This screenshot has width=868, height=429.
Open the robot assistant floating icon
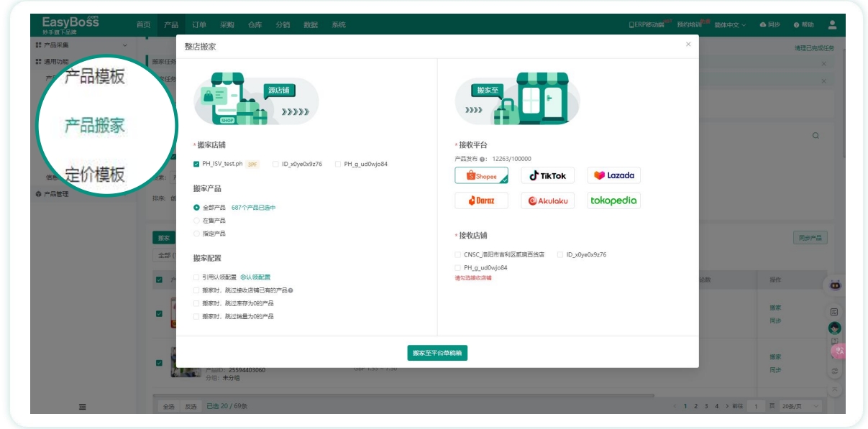coord(835,285)
